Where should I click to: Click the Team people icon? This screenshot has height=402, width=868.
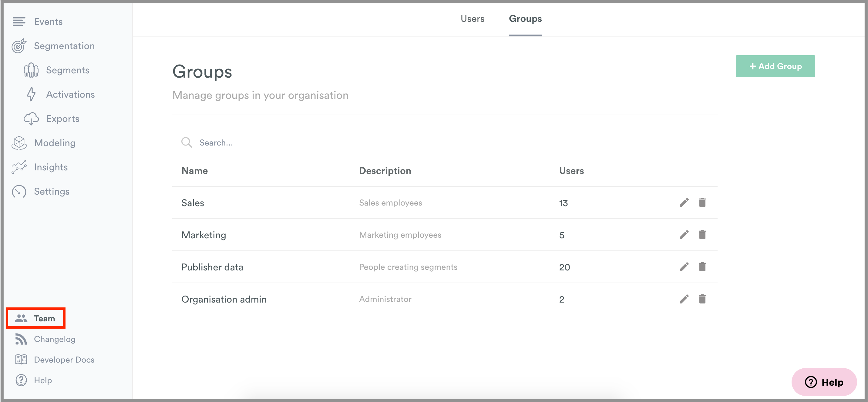click(x=21, y=318)
